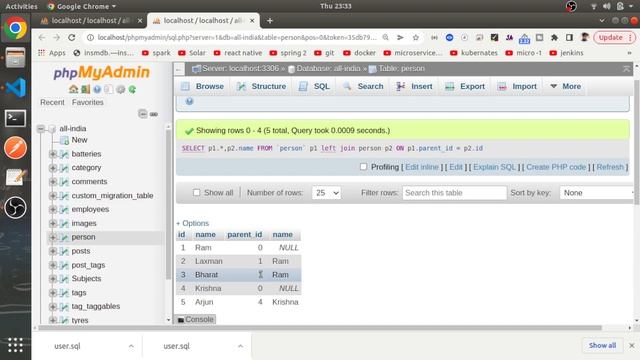Image resolution: width=640 pixels, height=360 pixels.
Task: Click Chrome's reload page button
Action: point(71,38)
